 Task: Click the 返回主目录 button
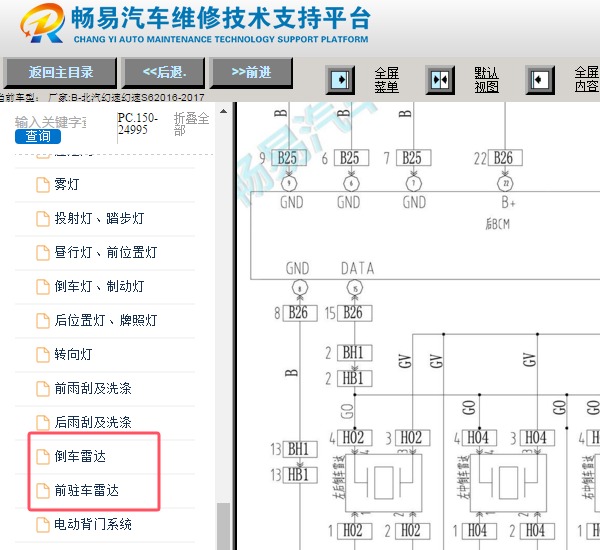(x=60, y=72)
